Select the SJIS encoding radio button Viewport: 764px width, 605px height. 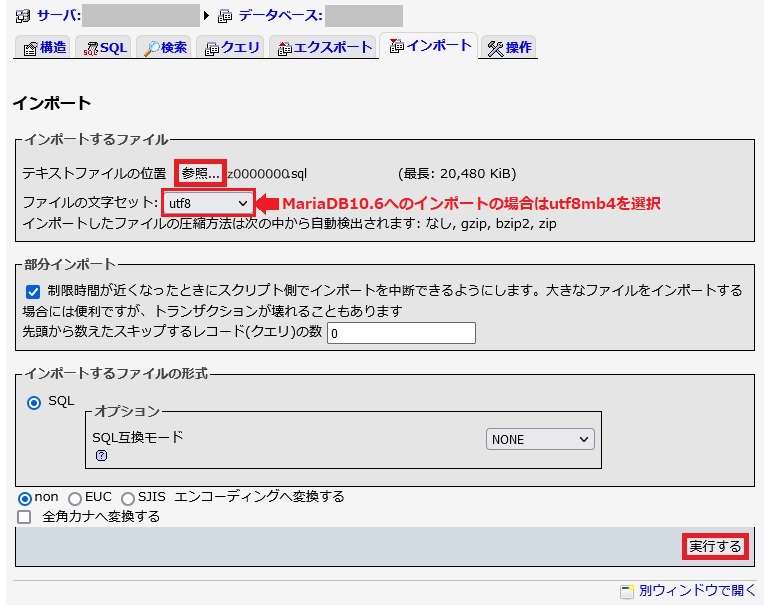point(128,498)
